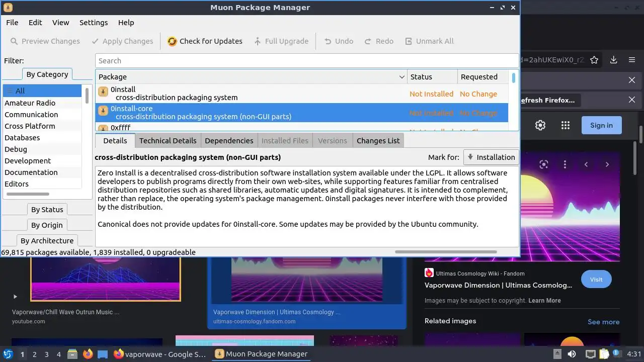Click the update notifier tray icon

616,354
